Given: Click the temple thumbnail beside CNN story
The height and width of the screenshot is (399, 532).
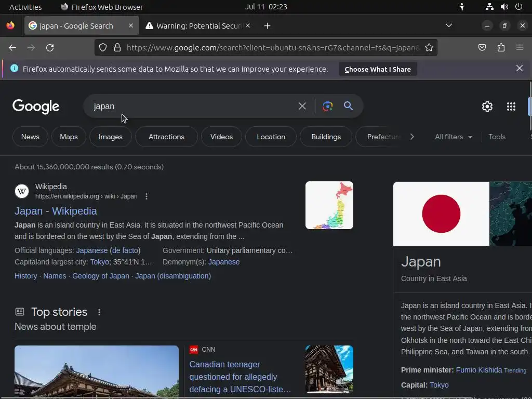Looking at the screenshot, I should (329, 369).
